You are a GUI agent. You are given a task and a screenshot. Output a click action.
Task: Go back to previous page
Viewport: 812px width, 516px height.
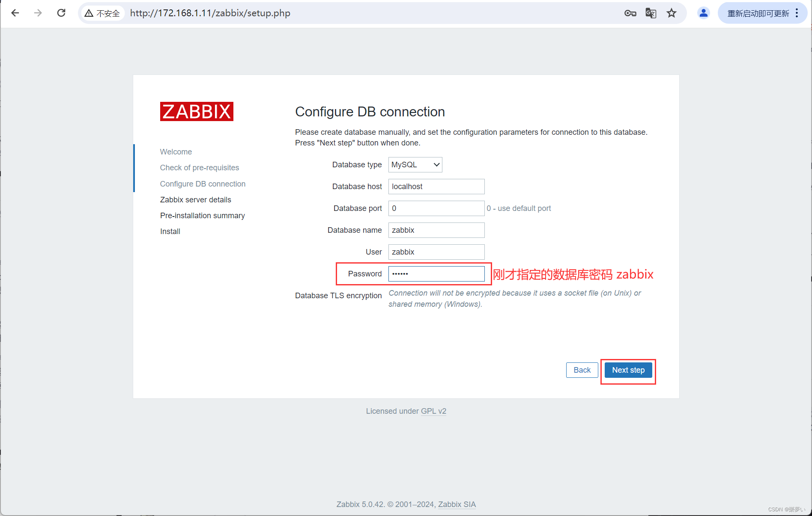point(15,13)
